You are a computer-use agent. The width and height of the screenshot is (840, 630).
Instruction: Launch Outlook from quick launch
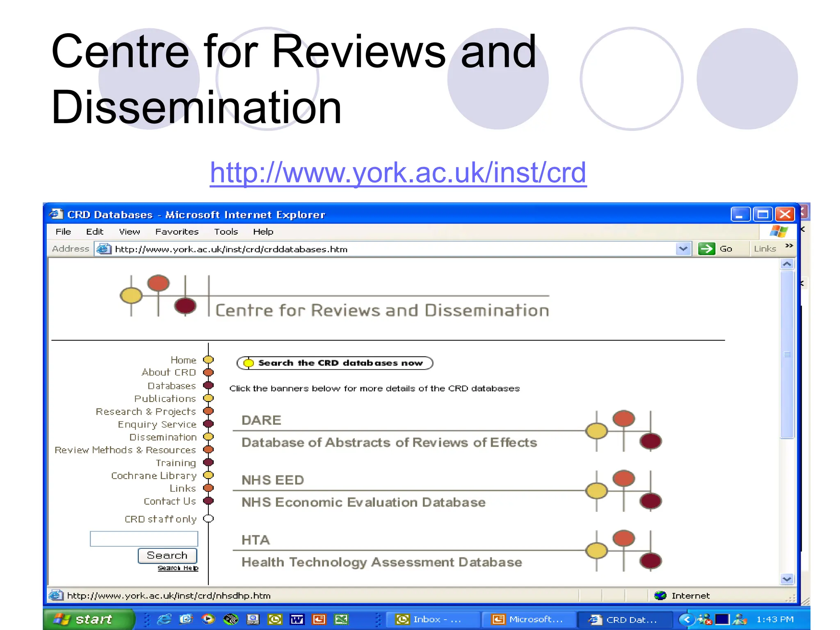tap(275, 619)
